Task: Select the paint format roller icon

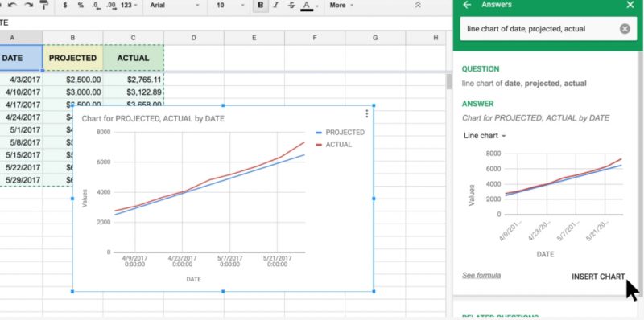Action: pyautogui.click(x=43, y=5)
